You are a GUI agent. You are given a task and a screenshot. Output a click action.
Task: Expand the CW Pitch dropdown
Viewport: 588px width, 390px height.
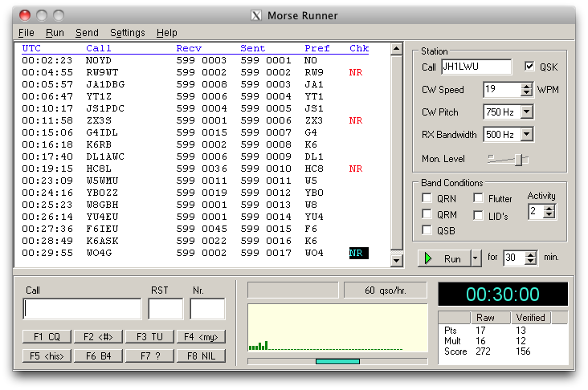click(526, 112)
